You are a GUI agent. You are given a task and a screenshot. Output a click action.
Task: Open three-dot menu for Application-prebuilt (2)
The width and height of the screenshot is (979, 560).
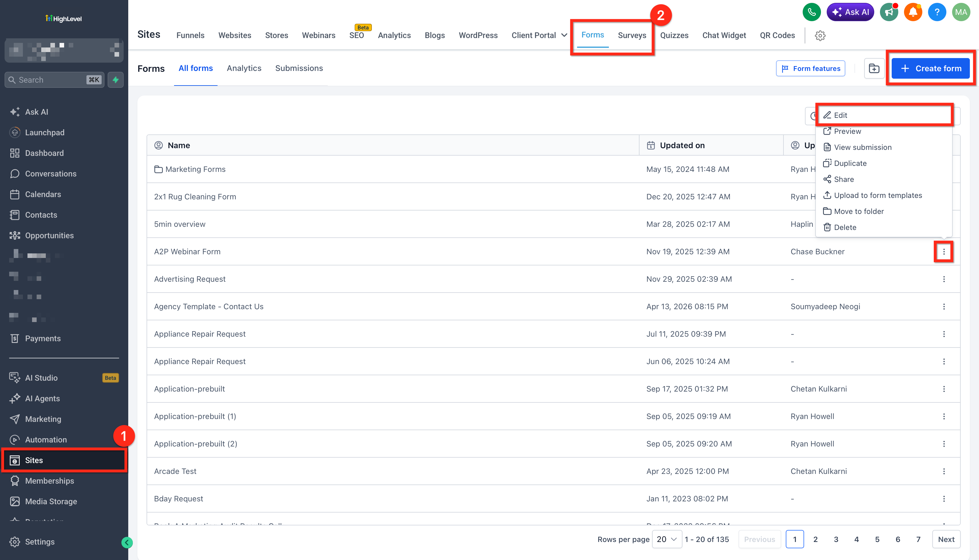(x=944, y=444)
